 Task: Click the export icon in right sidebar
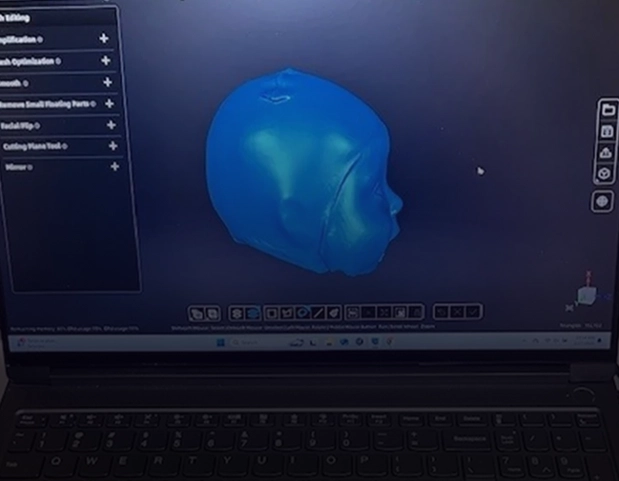point(605,153)
